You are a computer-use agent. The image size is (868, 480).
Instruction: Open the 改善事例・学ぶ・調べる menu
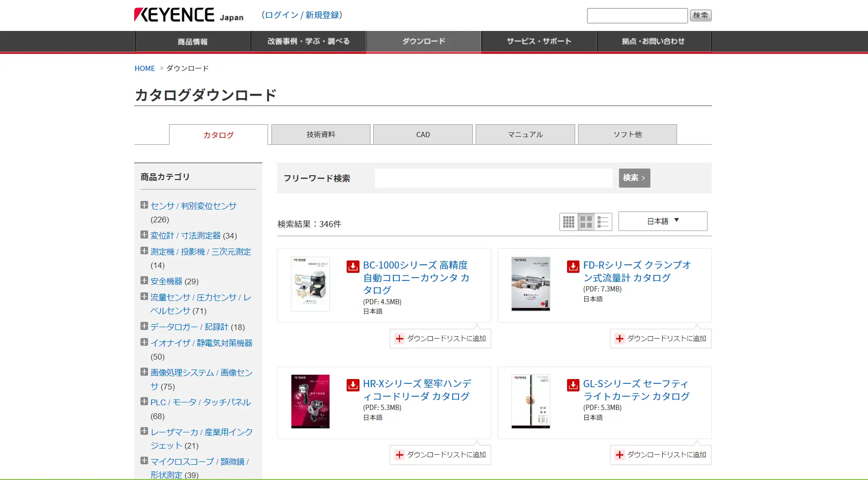tap(309, 41)
